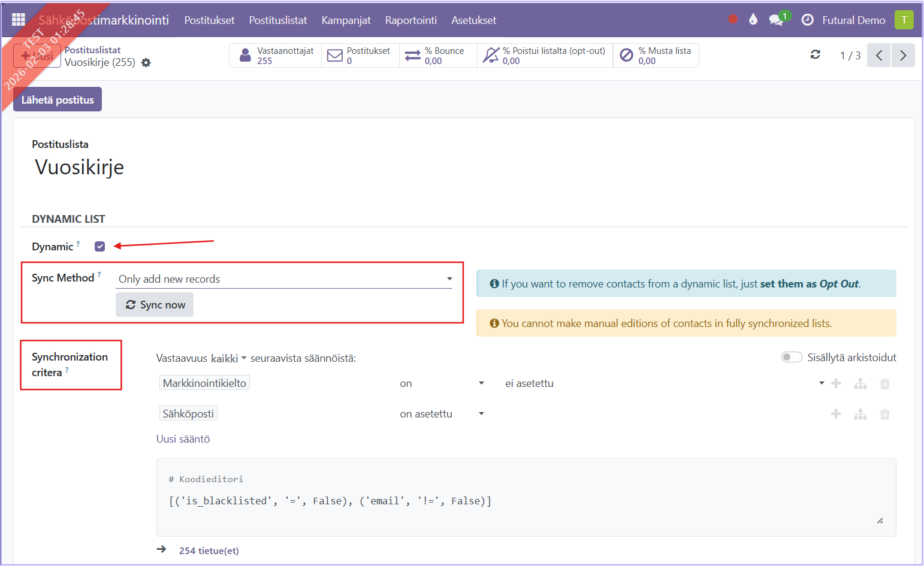Click the Lähetä postitus button

click(58, 99)
